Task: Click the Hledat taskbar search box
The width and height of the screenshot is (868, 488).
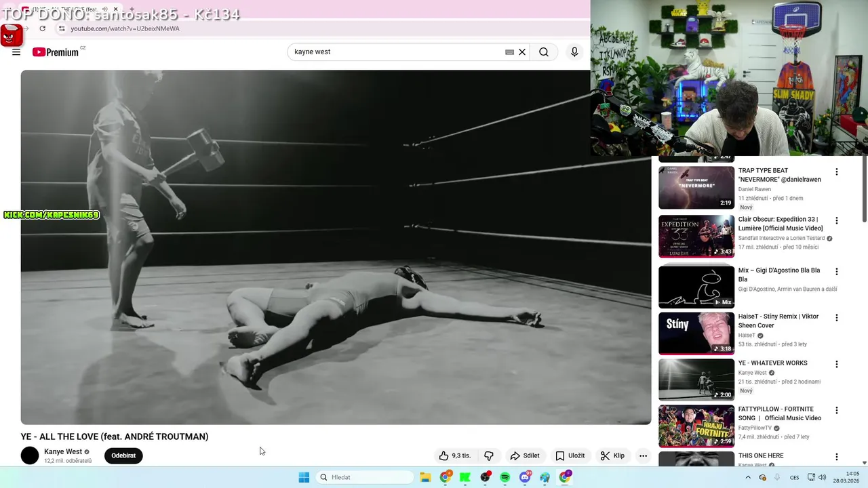Action: pos(365,477)
